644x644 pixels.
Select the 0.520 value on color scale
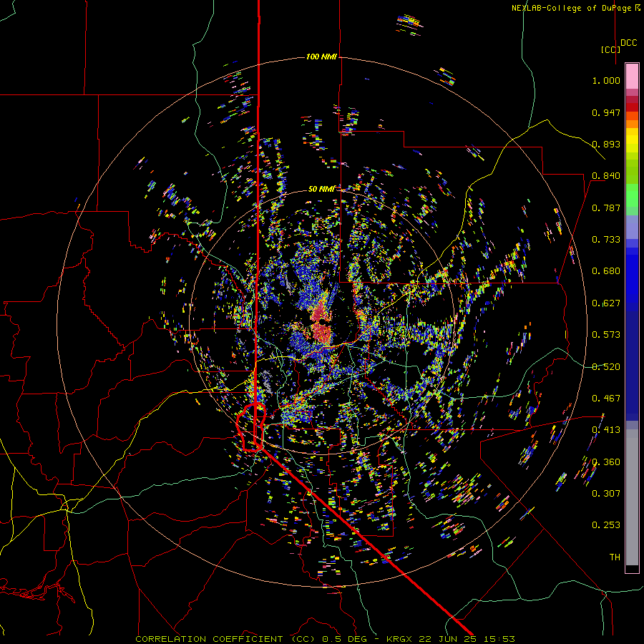[606, 367]
